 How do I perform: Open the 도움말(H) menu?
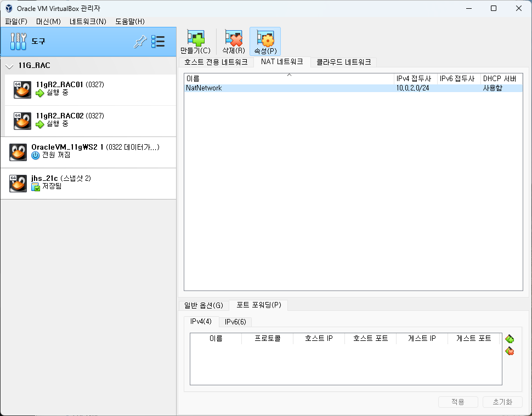(x=130, y=22)
